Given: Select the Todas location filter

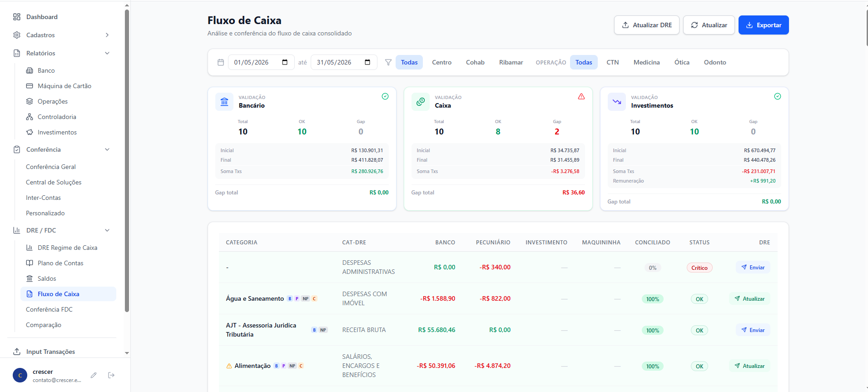Looking at the screenshot, I should (x=409, y=62).
